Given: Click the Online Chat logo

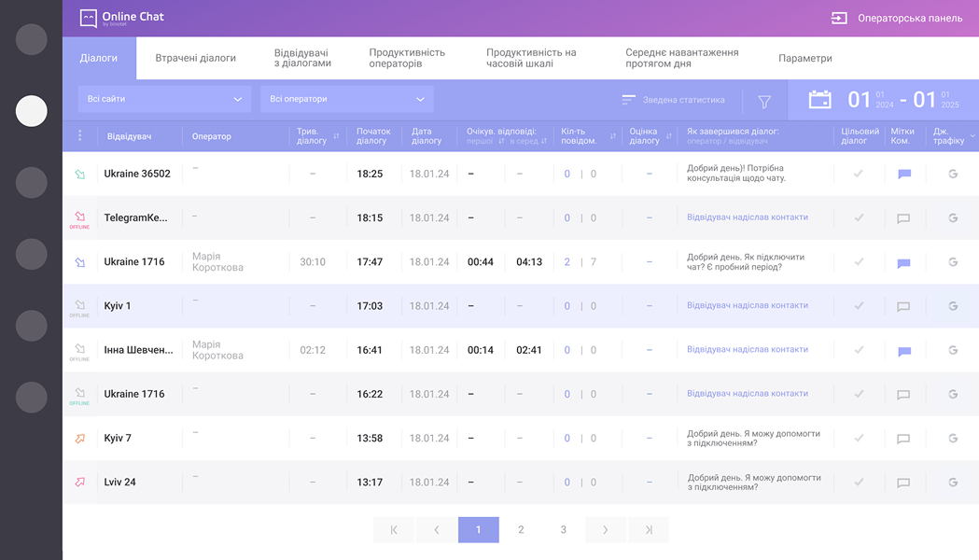Looking at the screenshot, I should (122, 18).
